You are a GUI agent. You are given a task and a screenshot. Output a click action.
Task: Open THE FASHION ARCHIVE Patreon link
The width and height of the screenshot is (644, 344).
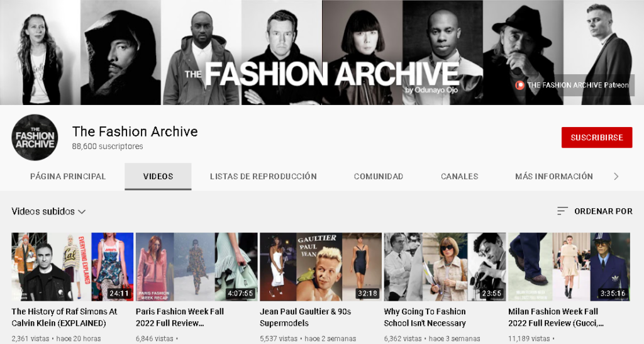coord(573,85)
